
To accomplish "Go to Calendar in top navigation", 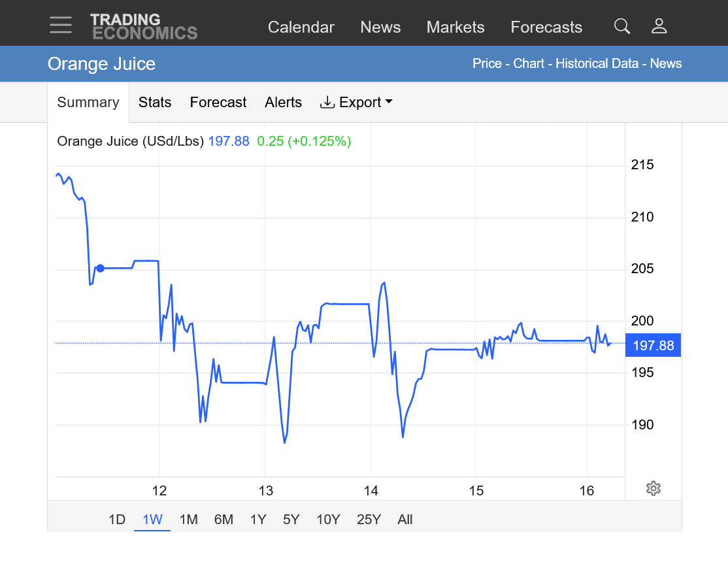I will [301, 27].
